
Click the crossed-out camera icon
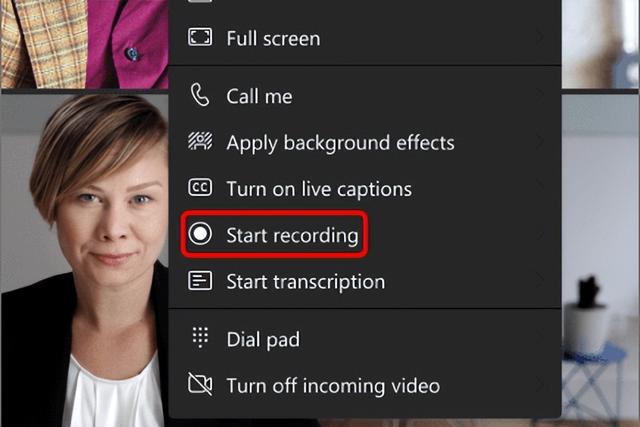coord(200,384)
